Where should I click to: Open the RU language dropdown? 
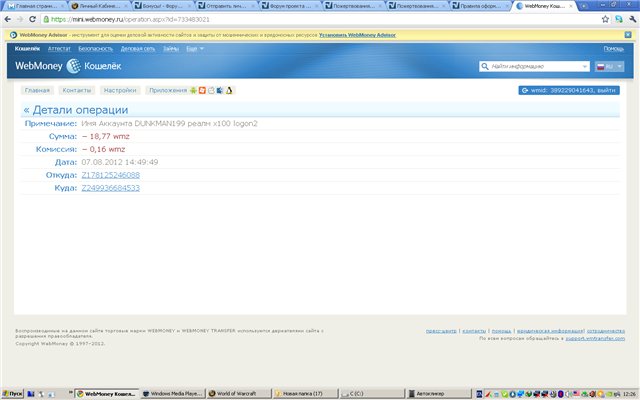click(x=611, y=67)
